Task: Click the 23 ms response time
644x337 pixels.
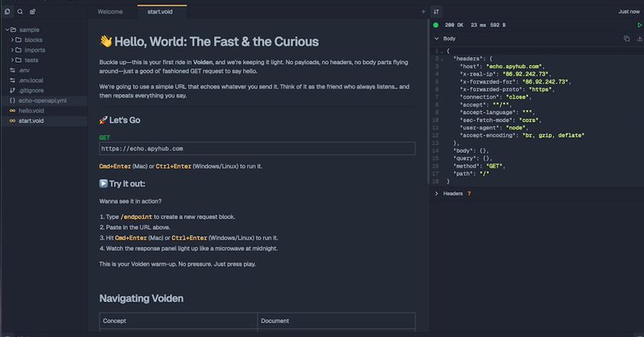Action: 478,25
